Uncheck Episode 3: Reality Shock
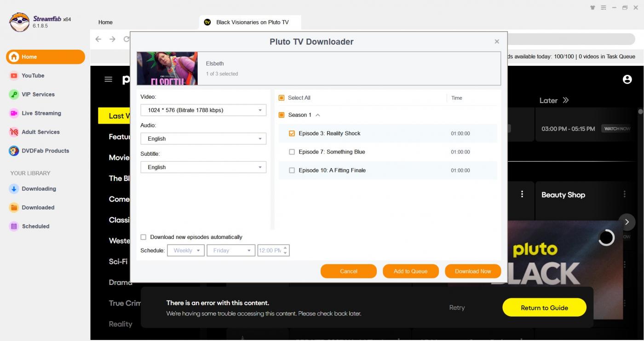The width and height of the screenshot is (644, 341). point(292,134)
